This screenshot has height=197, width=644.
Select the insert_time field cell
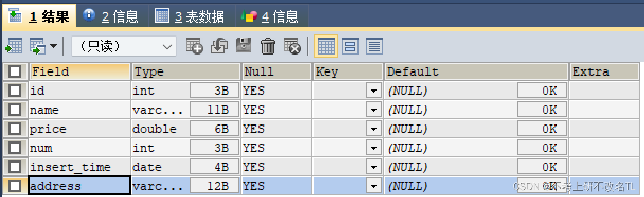pyautogui.click(x=79, y=167)
